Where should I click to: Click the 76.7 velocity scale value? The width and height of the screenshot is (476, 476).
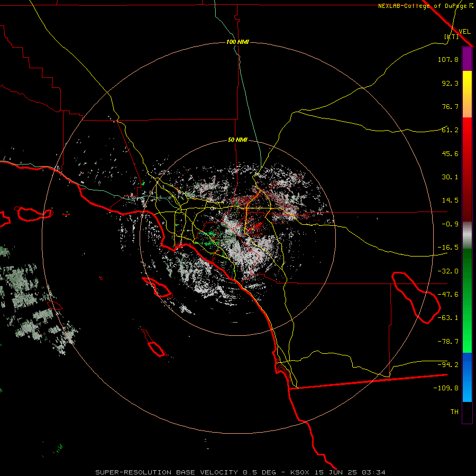(450, 106)
